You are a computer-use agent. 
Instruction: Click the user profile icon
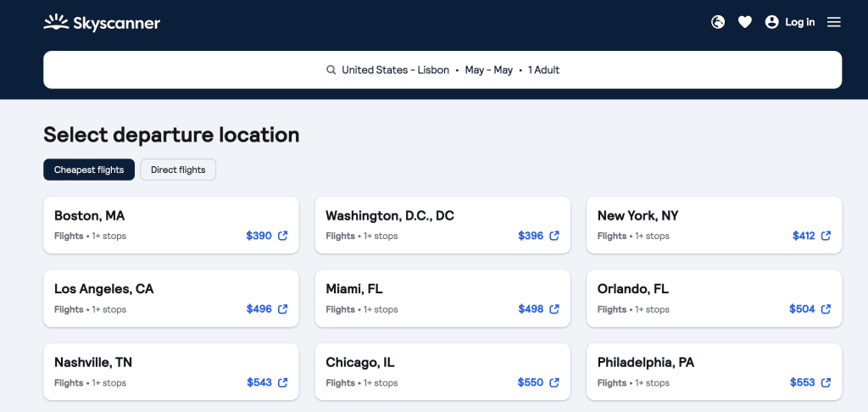[x=771, y=22]
